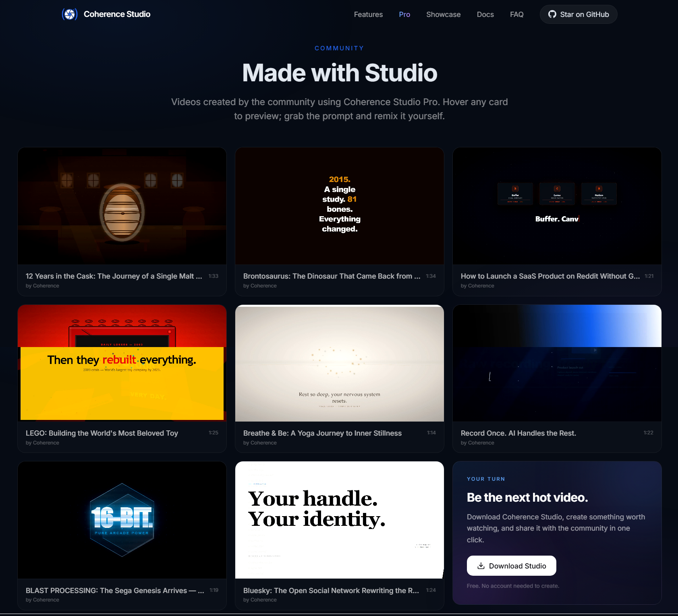Open the yoga 'Rest so deep' thumbnail
This screenshot has height=616, width=678.
[340, 363]
